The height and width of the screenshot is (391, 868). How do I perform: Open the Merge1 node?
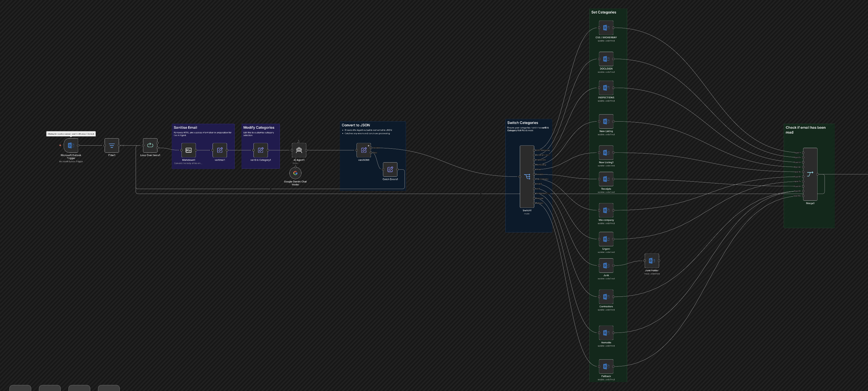coord(810,174)
